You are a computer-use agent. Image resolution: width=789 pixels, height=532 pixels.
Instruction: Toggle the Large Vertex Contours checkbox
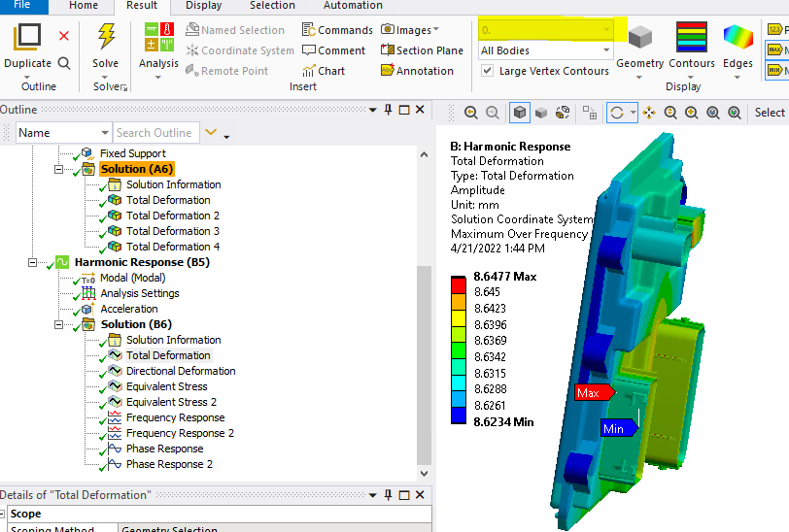tap(488, 71)
